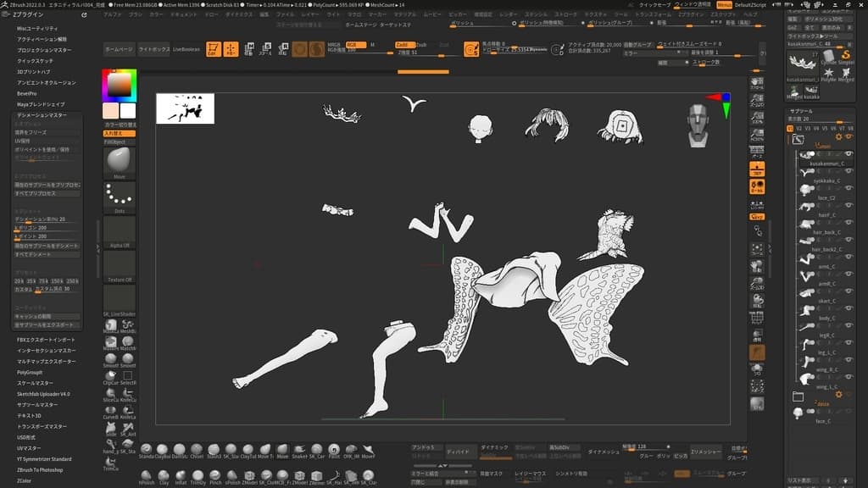Select the Standard brush in bottom shelf
This screenshot has height=488, width=868.
point(146,450)
